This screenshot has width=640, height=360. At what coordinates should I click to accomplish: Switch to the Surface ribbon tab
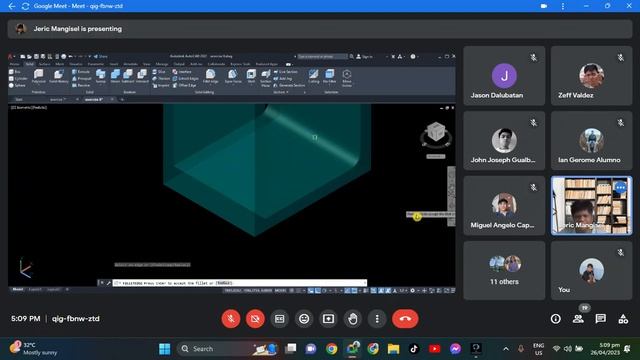click(x=44, y=64)
